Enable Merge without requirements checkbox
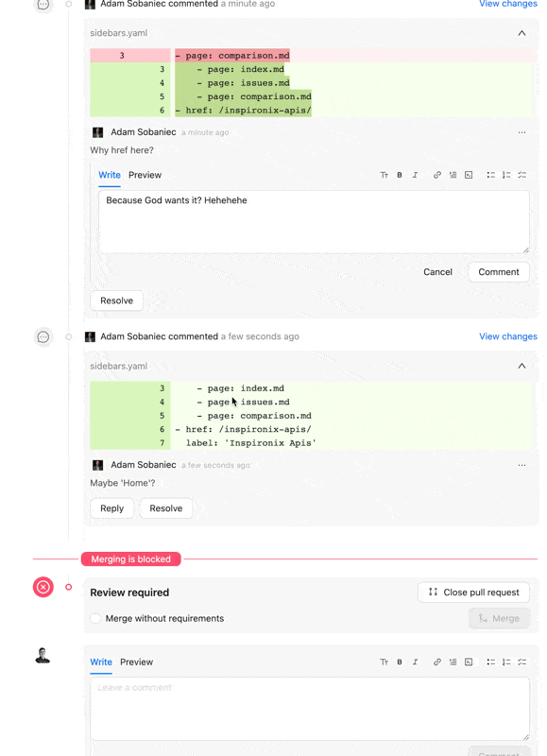Screen dimensions: 547x756 point(95,618)
